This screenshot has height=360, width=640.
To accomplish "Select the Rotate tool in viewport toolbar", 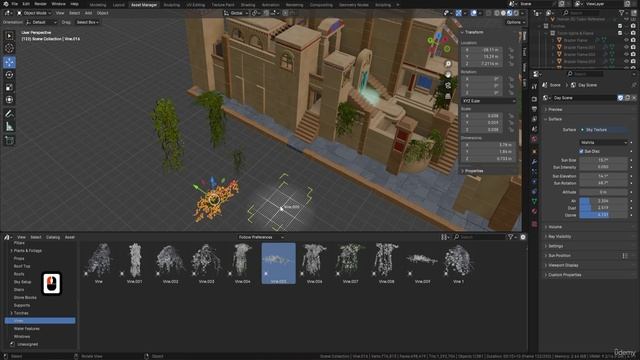I will (9, 75).
